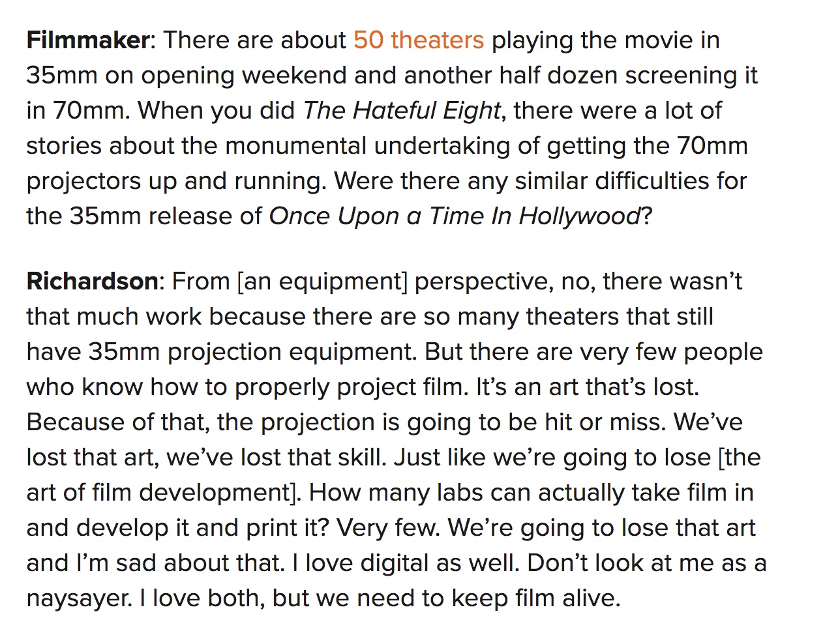The height and width of the screenshot is (631, 840).
Task: Click the bold 'Filmmaker' speaker label
Action: tap(88, 40)
